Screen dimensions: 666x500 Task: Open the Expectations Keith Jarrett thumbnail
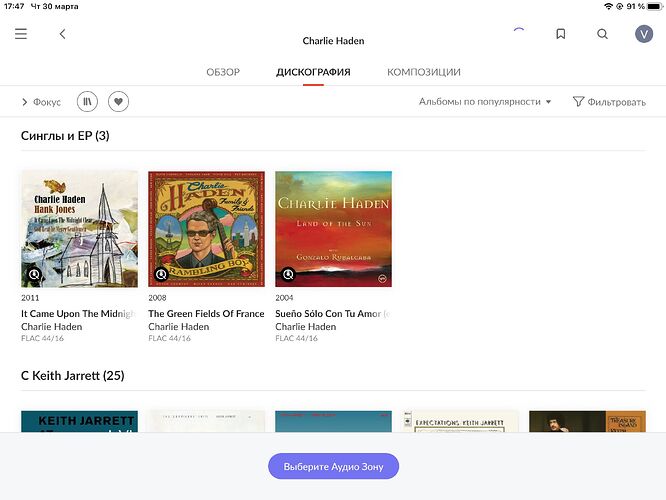(x=460, y=421)
